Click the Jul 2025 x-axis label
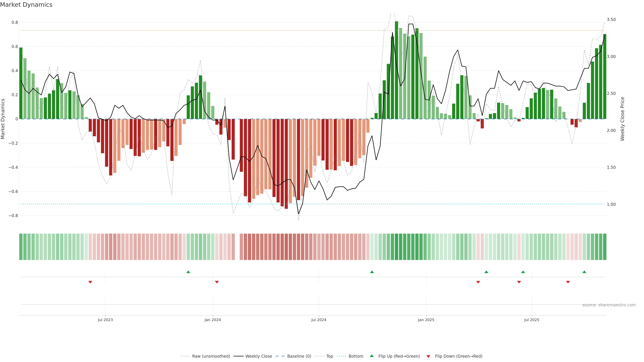Viewport: 644px width, 362px height. [x=531, y=320]
